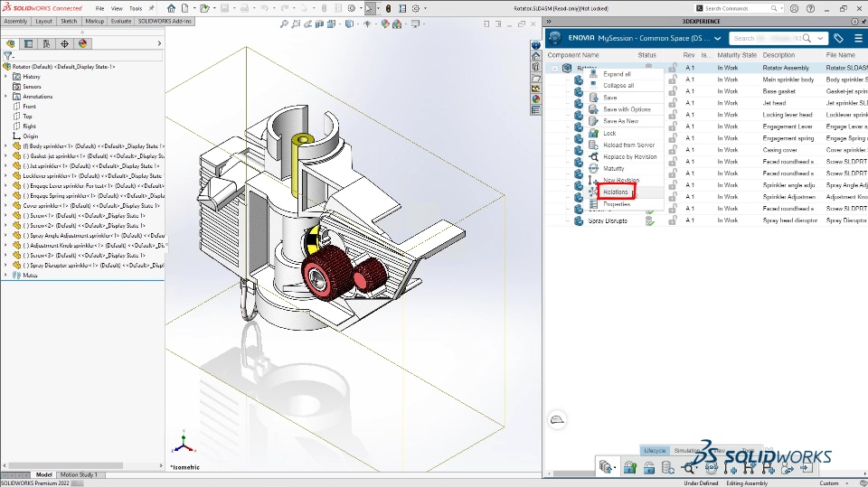Screen dimensions: 868x487
Task: Choose Relations from the context menu
Action: [x=616, y=192]
